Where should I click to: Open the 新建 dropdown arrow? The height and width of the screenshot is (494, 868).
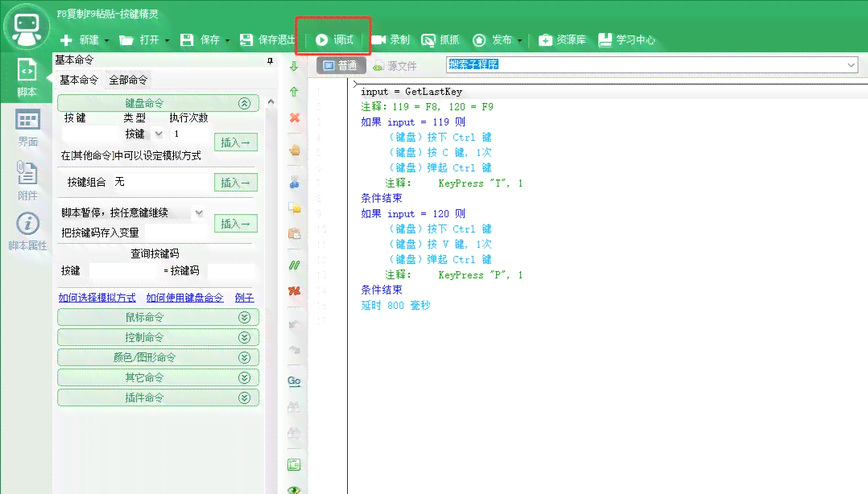(107, 40)
